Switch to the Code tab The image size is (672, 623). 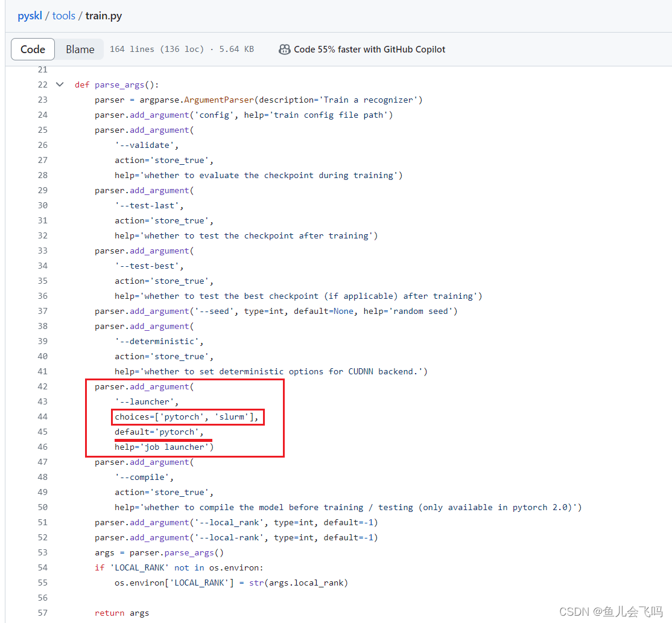point(33,49)
